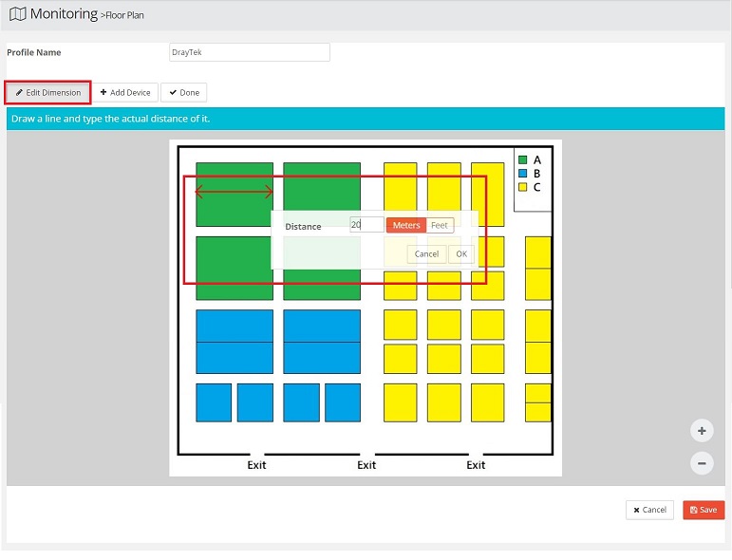Viewport: 732px width, 560px height.
Task: Click the bottom Cancel button with X icon
Action: point(649,510)
